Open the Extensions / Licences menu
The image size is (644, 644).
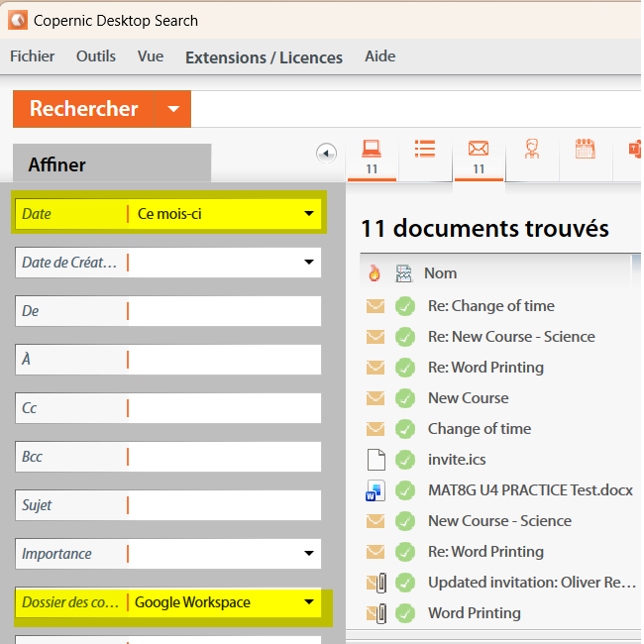point(264,57)
